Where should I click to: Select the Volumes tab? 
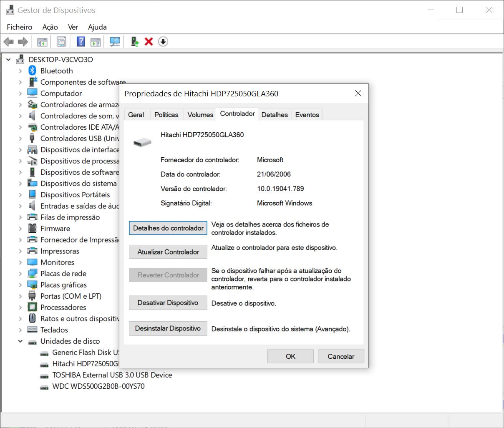pyautogui.click(x=200, y=115)
